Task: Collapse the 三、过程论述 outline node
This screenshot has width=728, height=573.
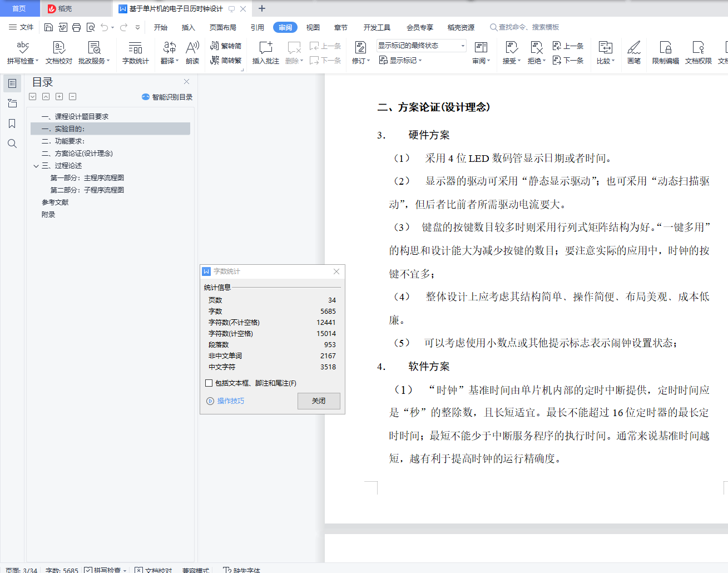Action: [x=36, y=166]
